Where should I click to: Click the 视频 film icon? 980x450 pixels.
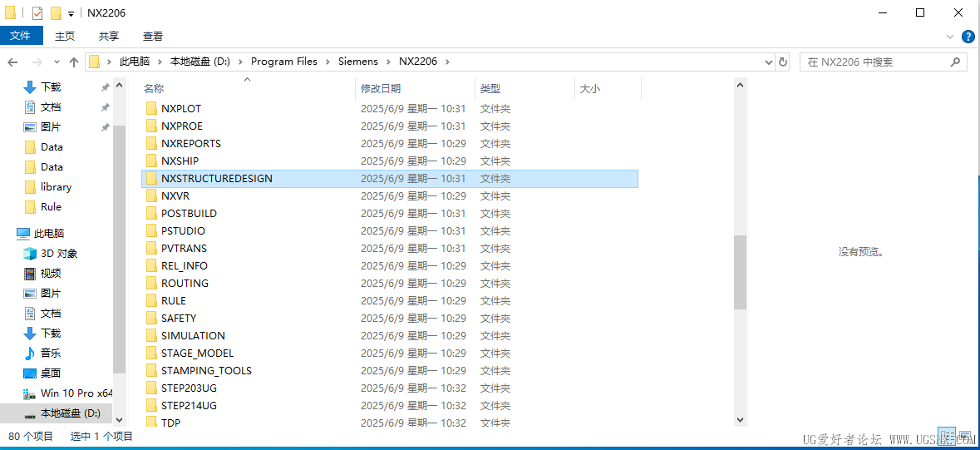pos(30,274)
